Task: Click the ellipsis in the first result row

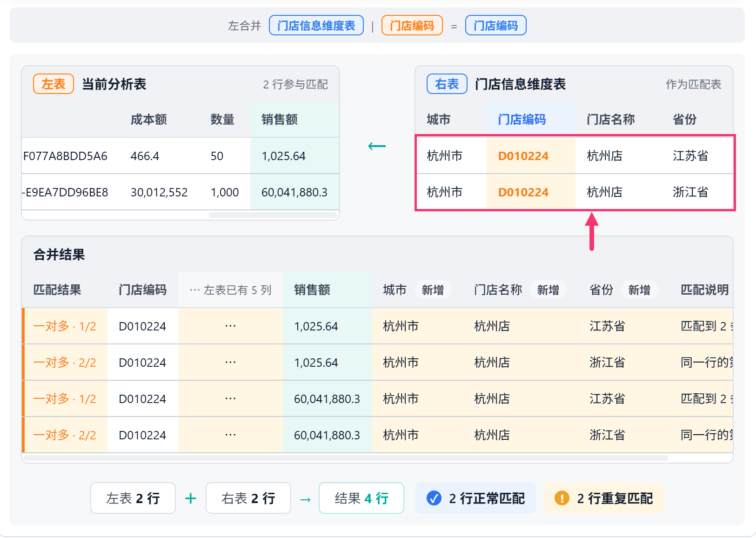Action: pos(230,326)
